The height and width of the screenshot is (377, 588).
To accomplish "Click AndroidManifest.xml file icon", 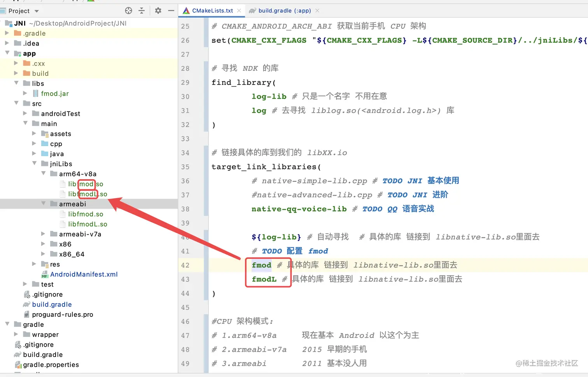I will coord(45,274).
